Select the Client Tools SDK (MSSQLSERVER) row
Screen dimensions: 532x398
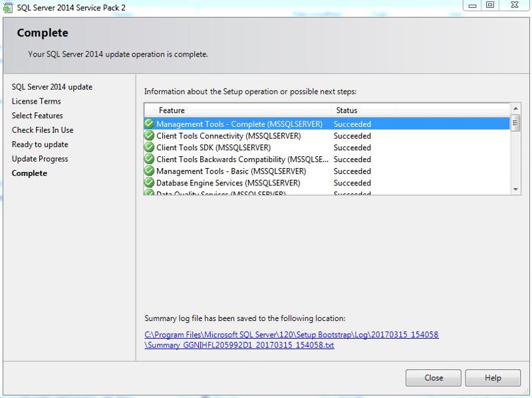(327, 148)
